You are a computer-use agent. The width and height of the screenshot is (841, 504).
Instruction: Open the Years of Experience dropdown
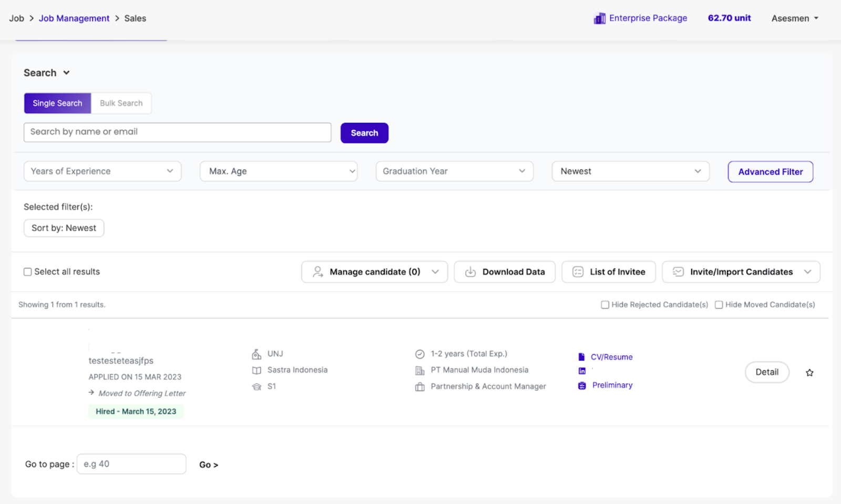click(x=102, y=171)
